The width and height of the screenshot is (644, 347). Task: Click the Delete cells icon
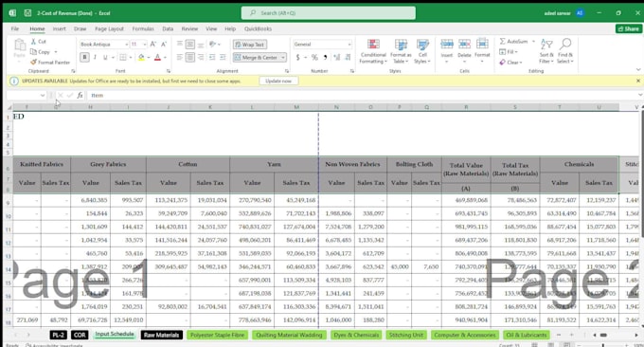464,44
